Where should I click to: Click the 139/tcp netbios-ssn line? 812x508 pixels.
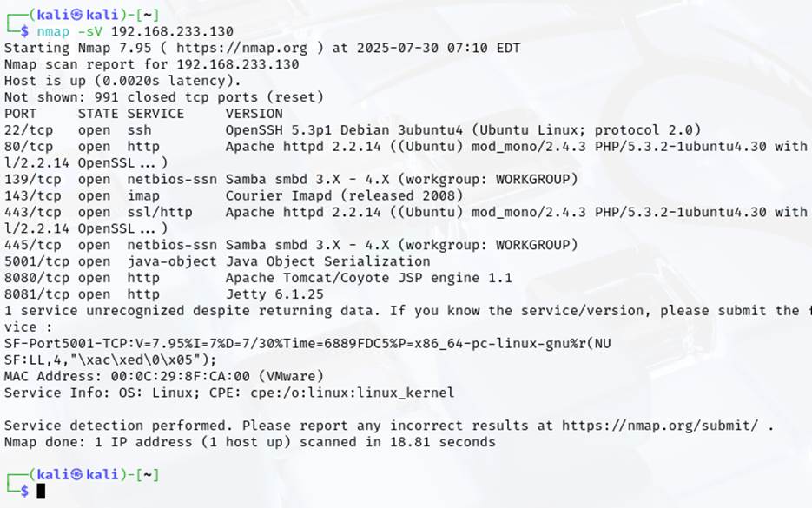click(x=291, y=180)
